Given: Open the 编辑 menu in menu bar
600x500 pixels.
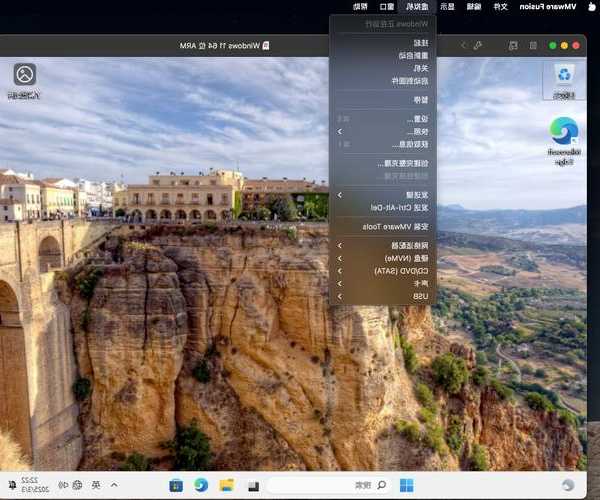Looking at the screenshot, I should pos(474,7).
